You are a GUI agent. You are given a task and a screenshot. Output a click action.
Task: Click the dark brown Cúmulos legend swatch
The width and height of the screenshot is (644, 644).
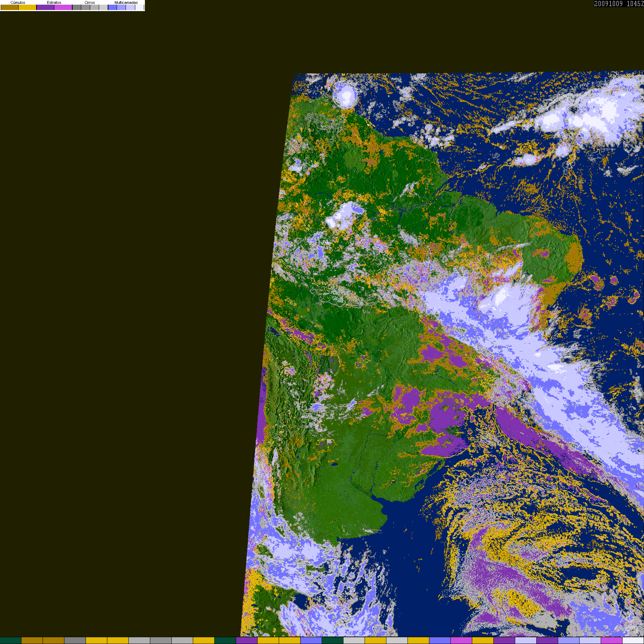10,7
